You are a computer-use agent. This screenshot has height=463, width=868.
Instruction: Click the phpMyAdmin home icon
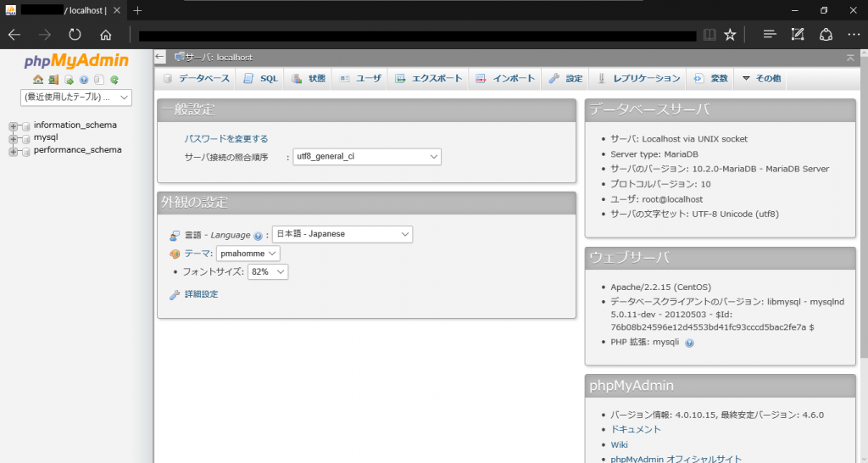38,80
